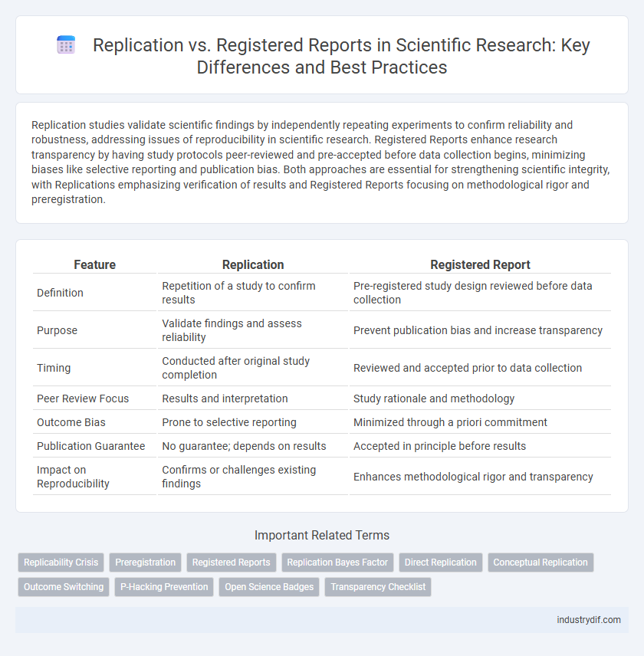Select the Outcome Switching term
Screen dimensions: 644x656
click(64, 587)
